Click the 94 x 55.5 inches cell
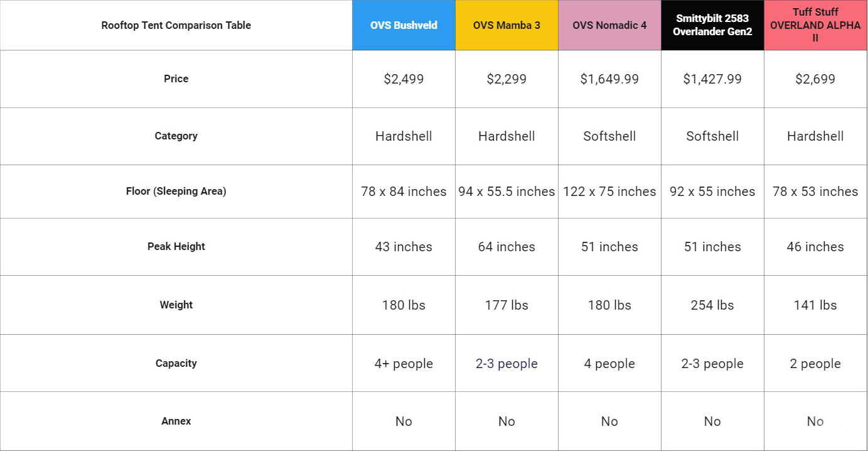Screen dimensions: 868x451 point(506,192)
